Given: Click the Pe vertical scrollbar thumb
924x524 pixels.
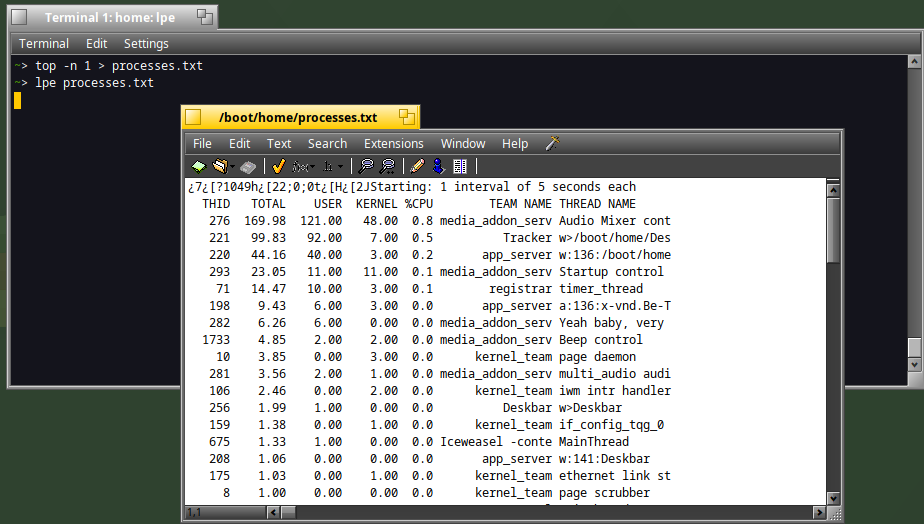Looking at the screenshot, I should point(833,230).
